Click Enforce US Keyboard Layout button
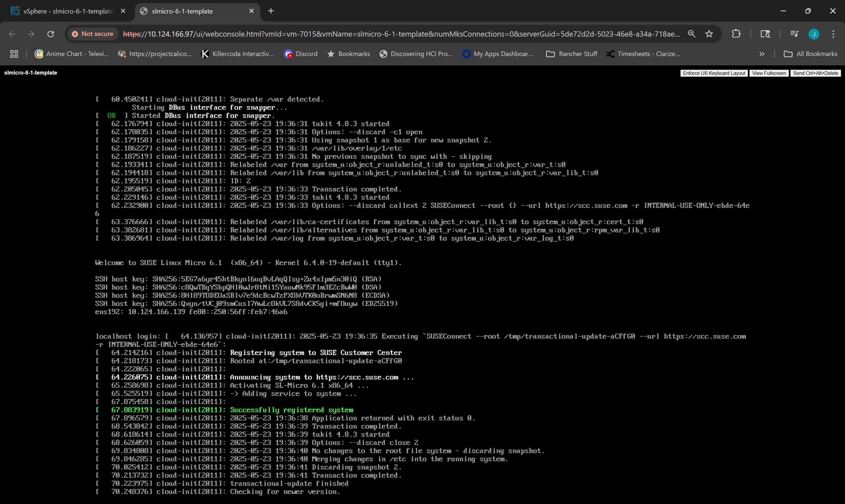Viewport: 845px width, 504px height. coord(714,73)
